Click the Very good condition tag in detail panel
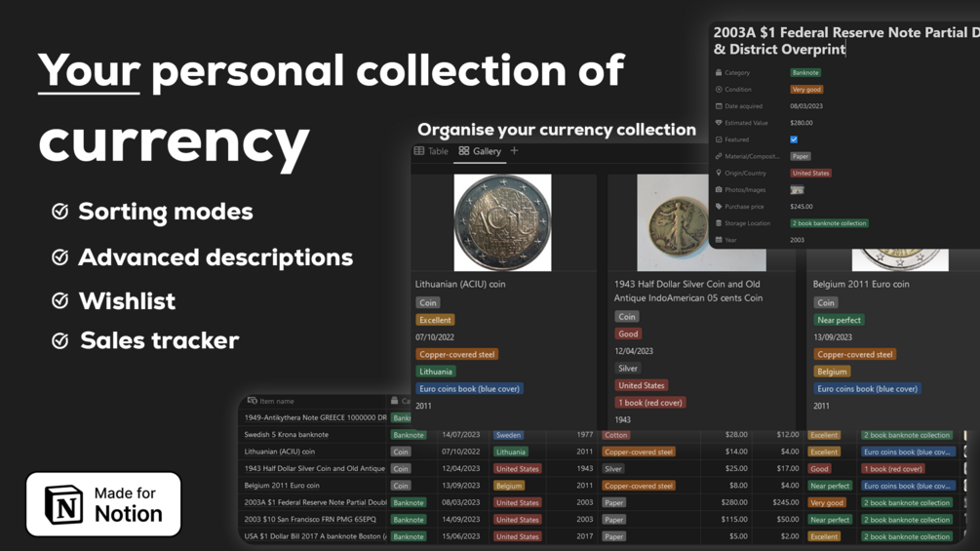Screen dimensions: 980x551 tap(806, 90)
